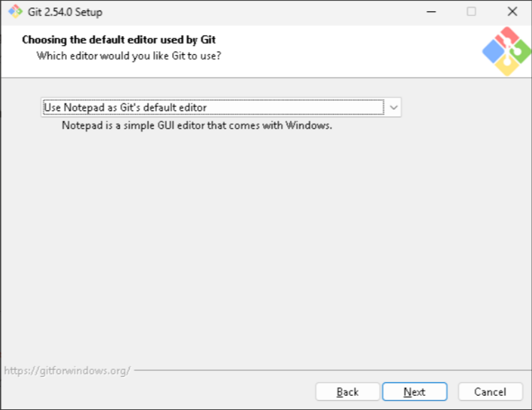Minimize the Git Setup window
The height and width of the screenshot is (410, 532).
[431, 11]
